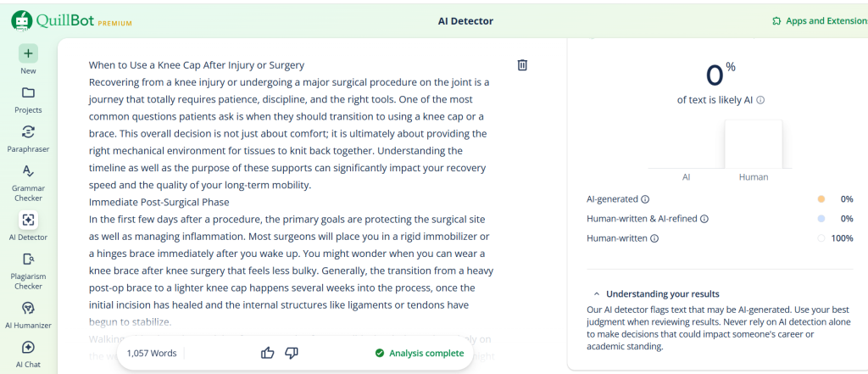
Task: Show info for Human-written category
Action: coord(654,239)
